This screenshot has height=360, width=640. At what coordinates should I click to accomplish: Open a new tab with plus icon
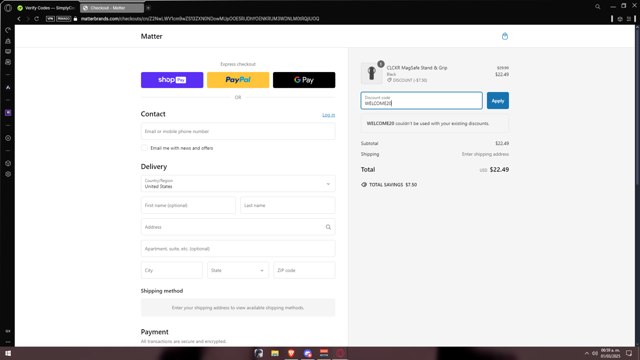point(148,8)
